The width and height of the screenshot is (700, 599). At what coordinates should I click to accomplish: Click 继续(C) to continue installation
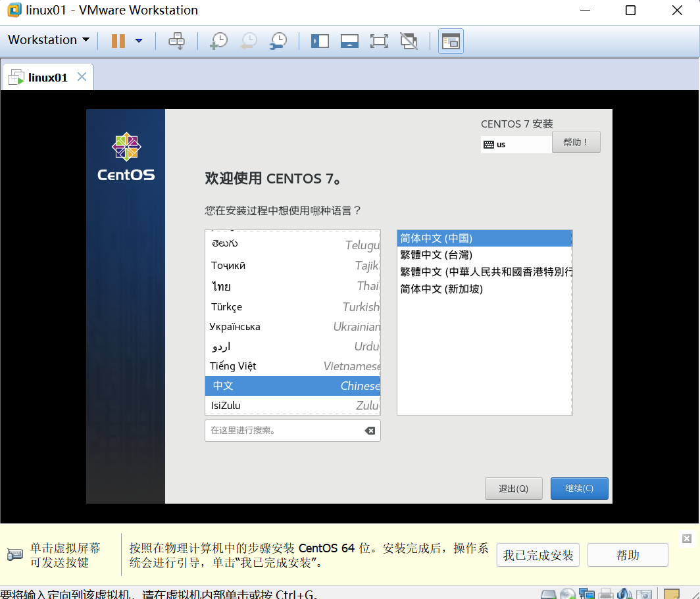[x=579, y=489]
